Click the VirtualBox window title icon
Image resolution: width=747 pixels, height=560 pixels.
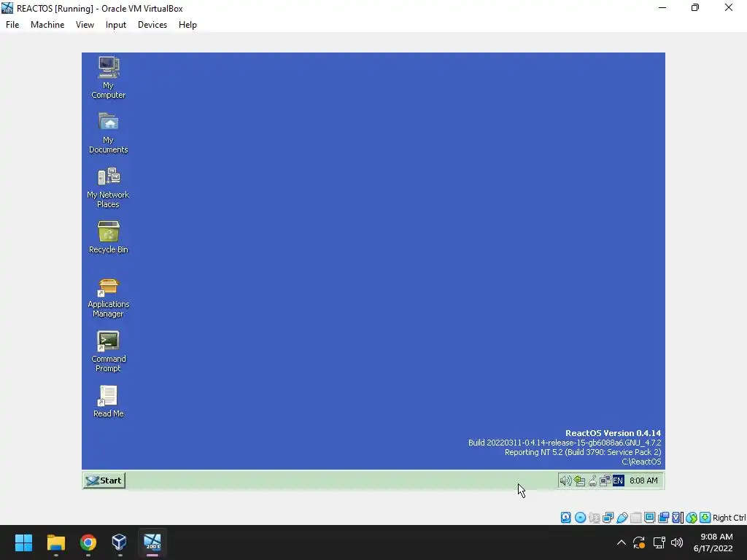7,8
